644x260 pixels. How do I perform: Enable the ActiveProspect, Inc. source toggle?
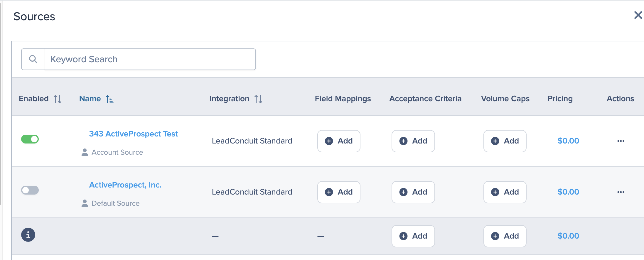click(30, 190)
